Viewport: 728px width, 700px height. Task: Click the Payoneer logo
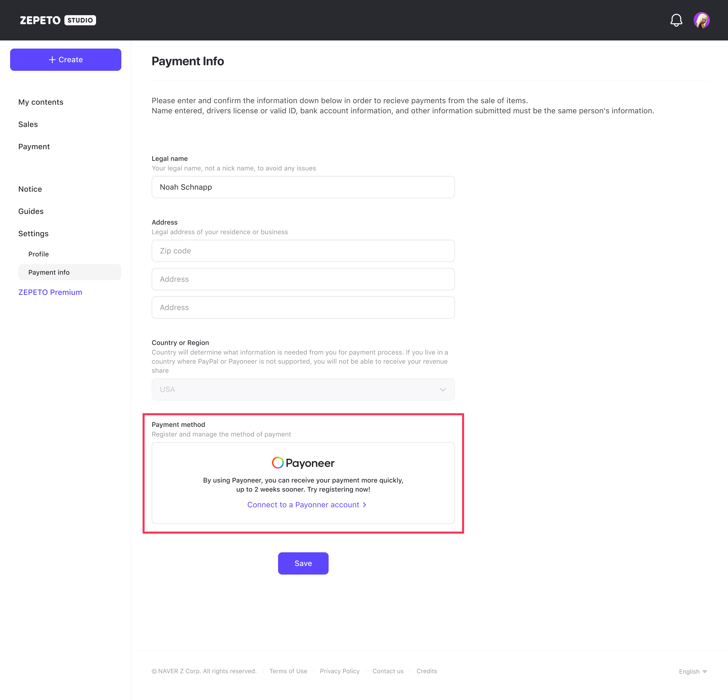[303, 463]
